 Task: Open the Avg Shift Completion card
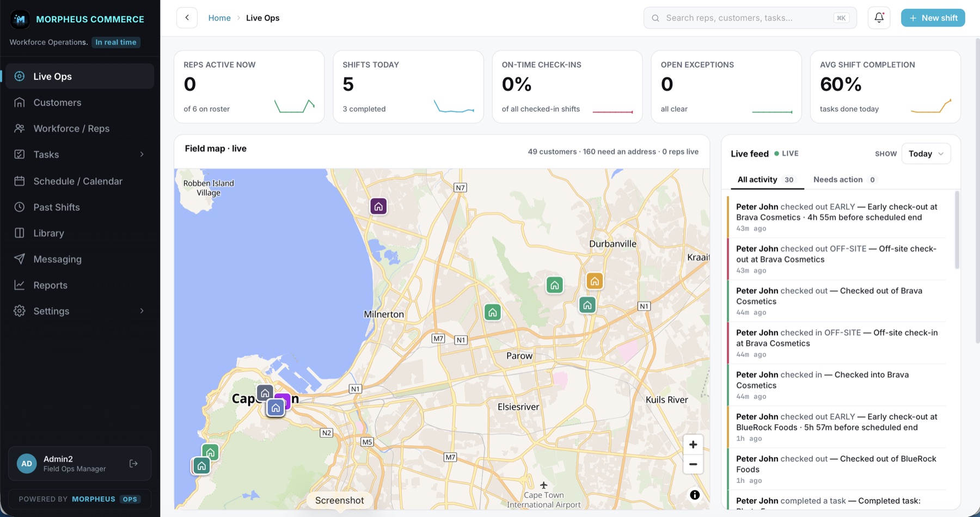click(x=885, y=87)
